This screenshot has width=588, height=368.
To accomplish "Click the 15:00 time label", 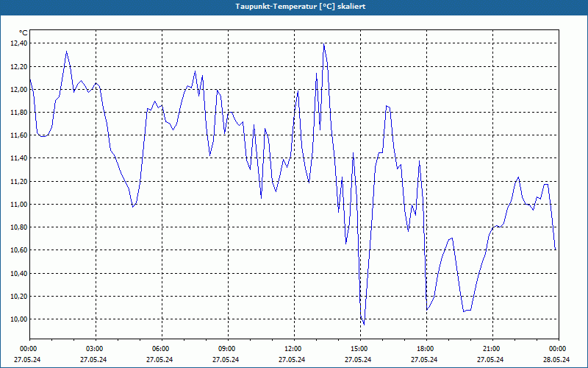I will point(360,349).
